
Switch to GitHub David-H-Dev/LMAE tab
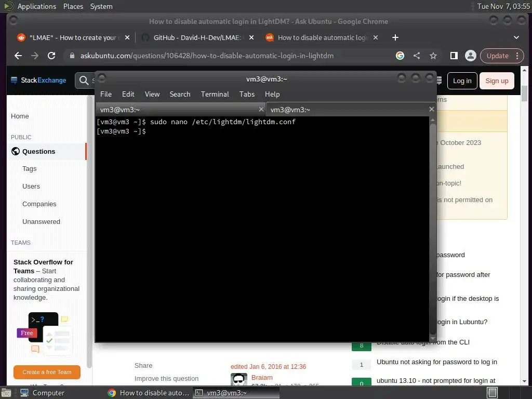click(197, 37)
